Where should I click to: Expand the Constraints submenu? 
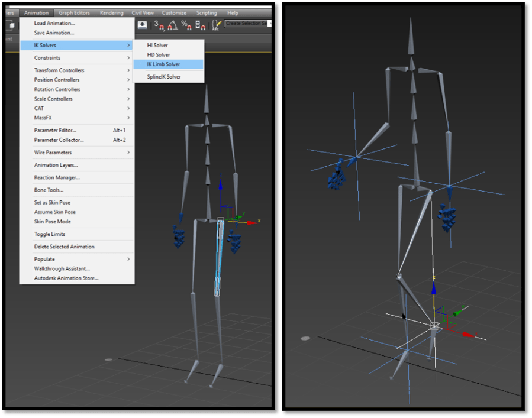[47, 58]
